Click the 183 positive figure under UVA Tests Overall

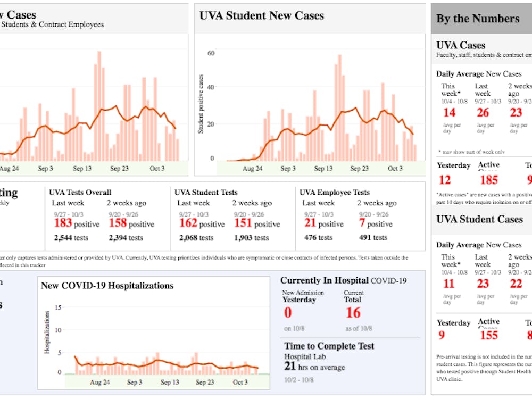click(x=77, y=224)
